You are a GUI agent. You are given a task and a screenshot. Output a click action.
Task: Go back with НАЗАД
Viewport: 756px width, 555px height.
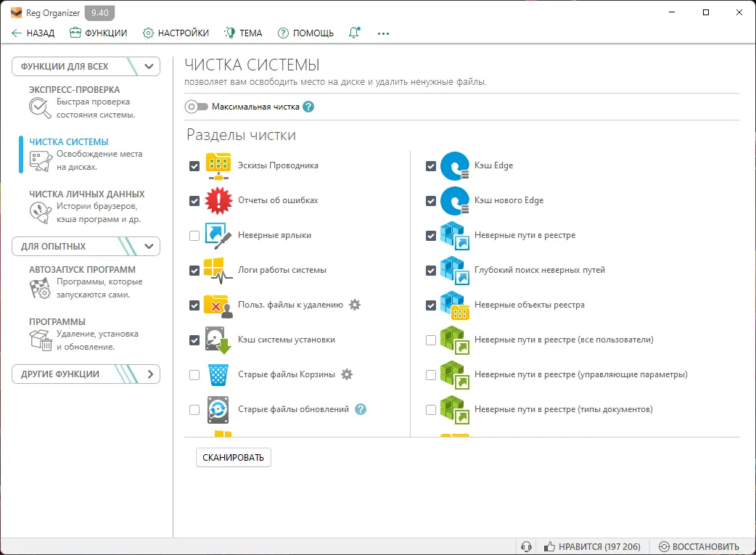pos(33,33)
